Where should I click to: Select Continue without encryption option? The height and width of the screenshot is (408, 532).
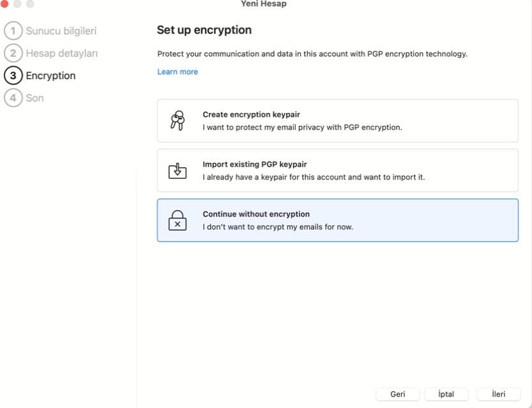338,220
